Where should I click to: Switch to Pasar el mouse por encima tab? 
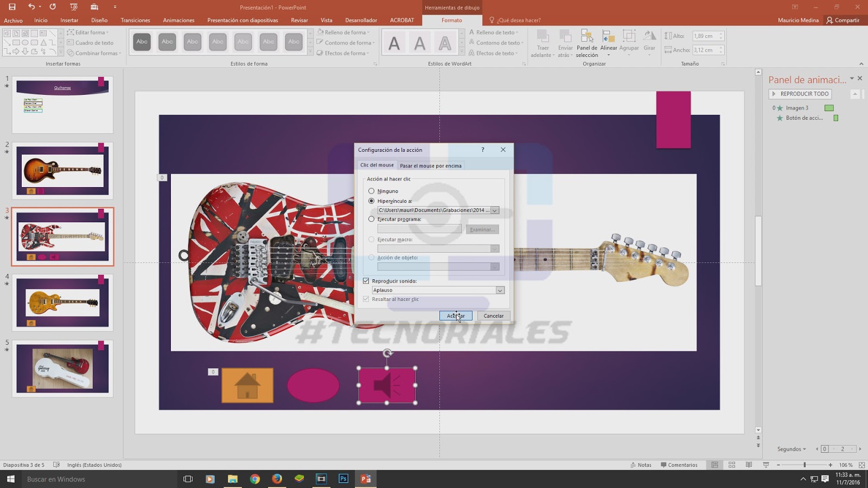pos(431,165)
